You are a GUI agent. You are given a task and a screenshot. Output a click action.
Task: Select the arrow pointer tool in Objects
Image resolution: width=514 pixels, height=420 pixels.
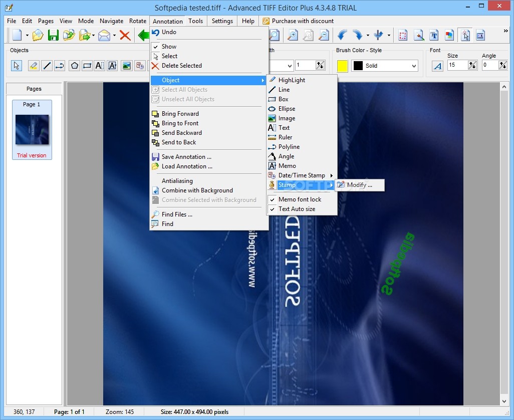tap(17, 66)
